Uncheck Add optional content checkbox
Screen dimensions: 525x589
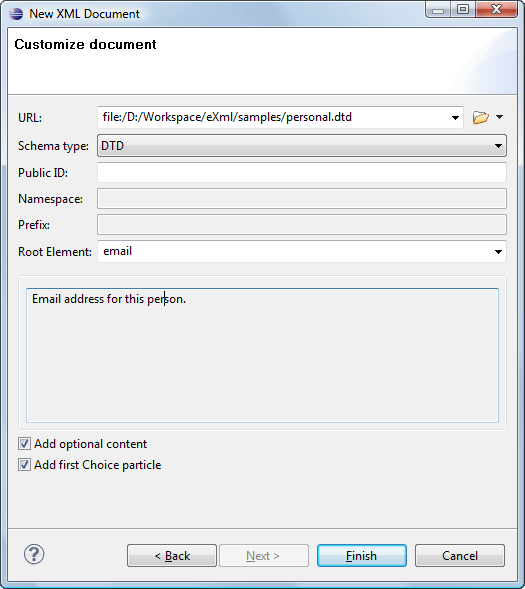click(24, 444)
